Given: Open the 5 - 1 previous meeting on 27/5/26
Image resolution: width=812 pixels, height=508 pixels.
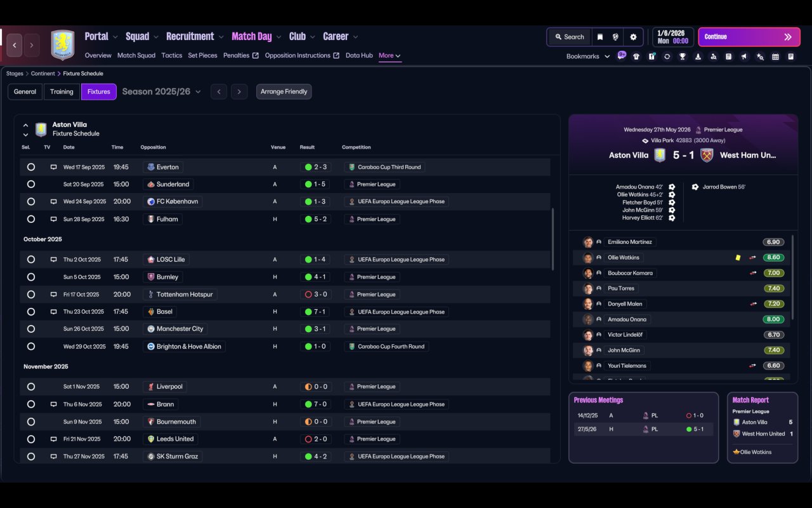Looking at the screenshot, I should coord(643,429).
